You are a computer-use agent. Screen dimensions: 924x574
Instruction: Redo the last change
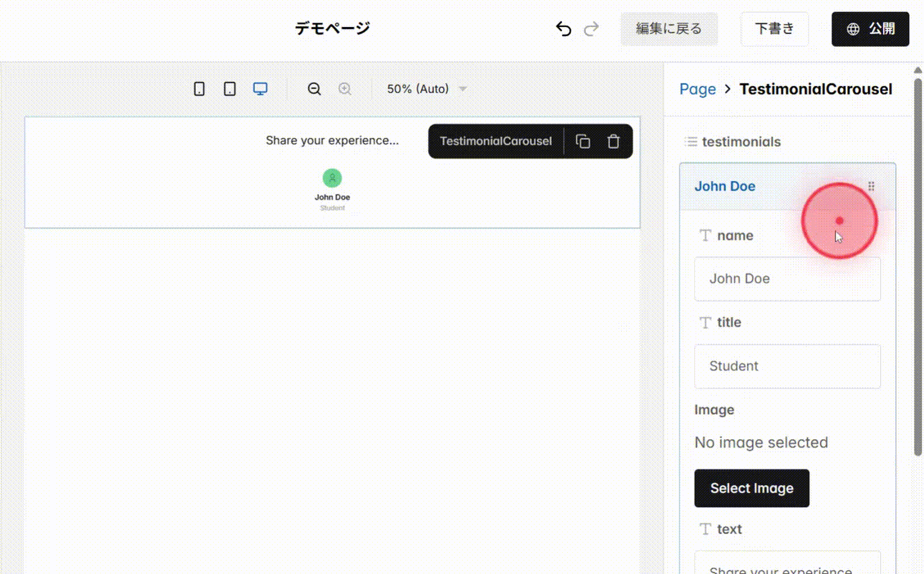[591, 28]
